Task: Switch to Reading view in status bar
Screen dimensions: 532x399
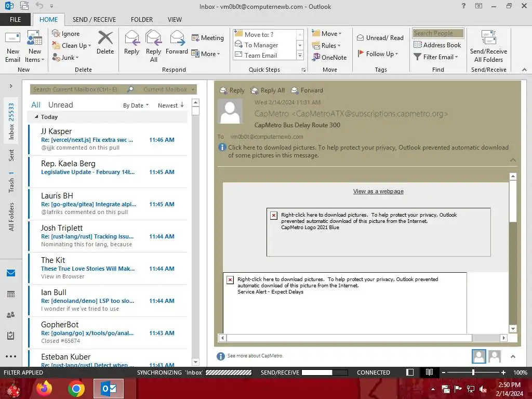Action: pos(429,372)
